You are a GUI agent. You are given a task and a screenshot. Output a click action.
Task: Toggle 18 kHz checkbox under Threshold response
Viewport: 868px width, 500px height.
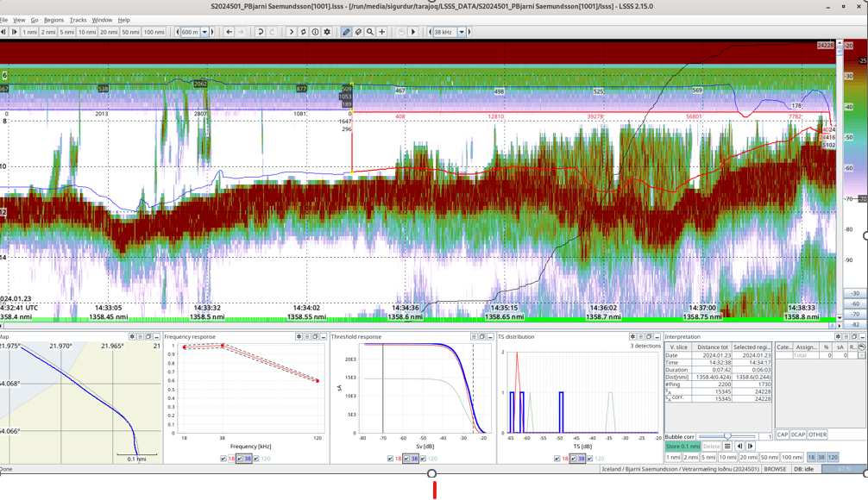click(x=390, y=459)
